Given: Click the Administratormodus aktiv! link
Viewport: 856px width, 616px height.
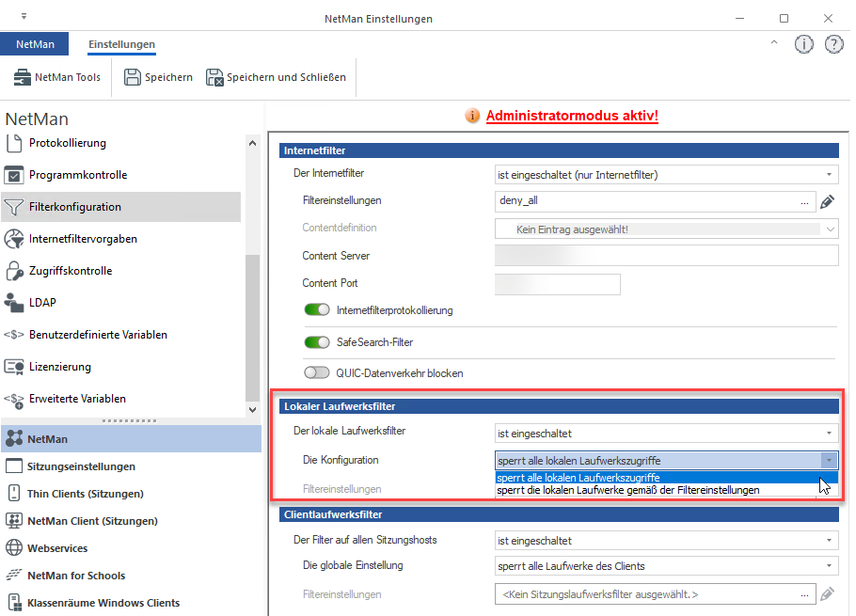Looking at the screenshot, I should pyautogui.click(x=572, y=116).
